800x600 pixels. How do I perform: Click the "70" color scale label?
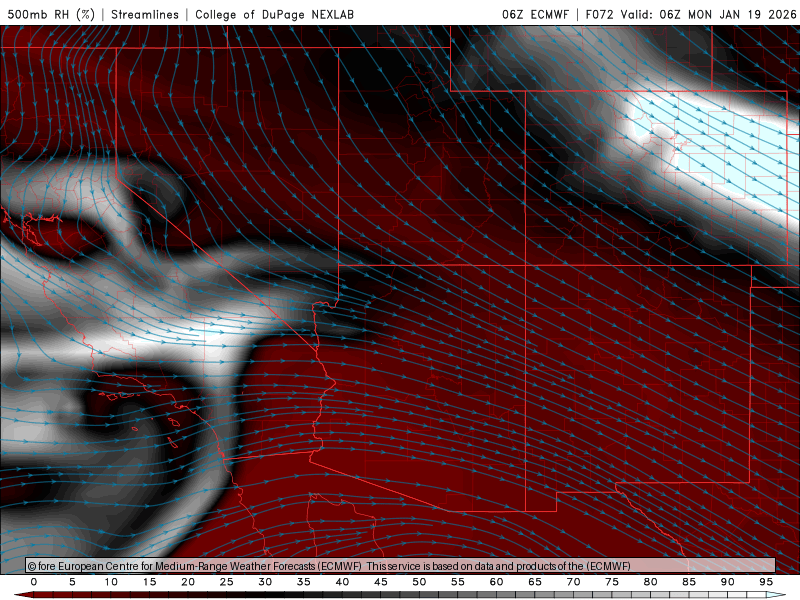tap(573, 582)
